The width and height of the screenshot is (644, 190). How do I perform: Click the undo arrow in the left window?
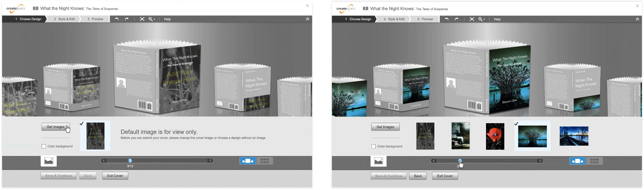click(117, 19)
